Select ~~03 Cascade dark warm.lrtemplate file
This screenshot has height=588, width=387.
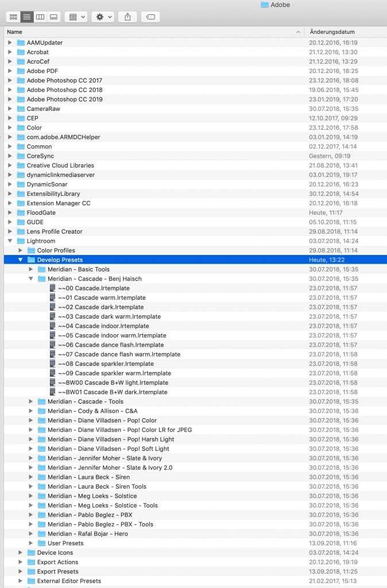click(x=195, y=316)
